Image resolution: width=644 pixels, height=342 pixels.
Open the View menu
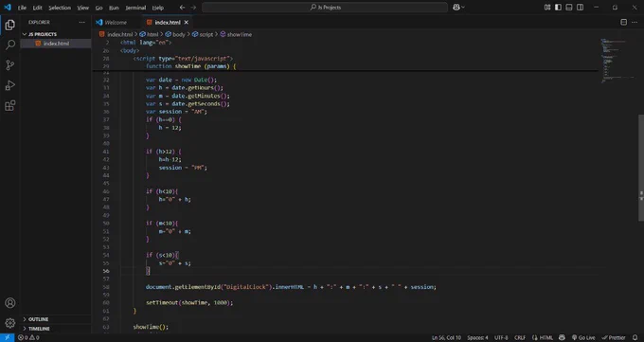(x=83, y=8)
